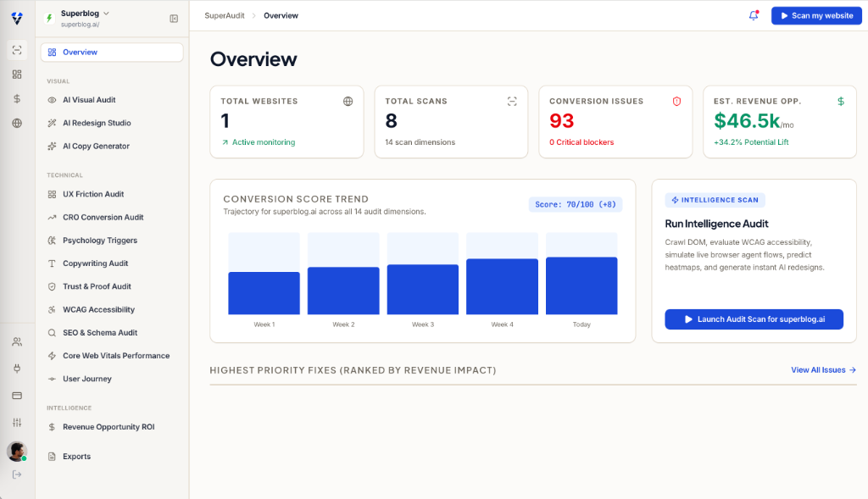Click the Week 4 bar in the trend chart
Screen dimensions: 868x499
tap(502, 286)
